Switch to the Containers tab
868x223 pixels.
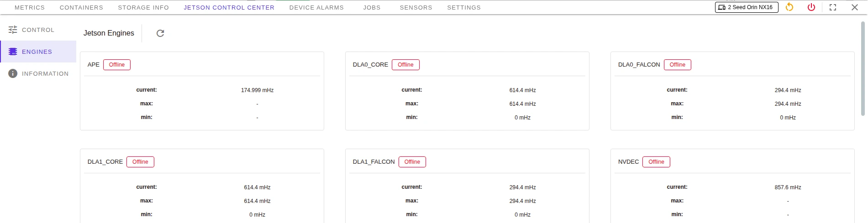click(x=81, y=8)
